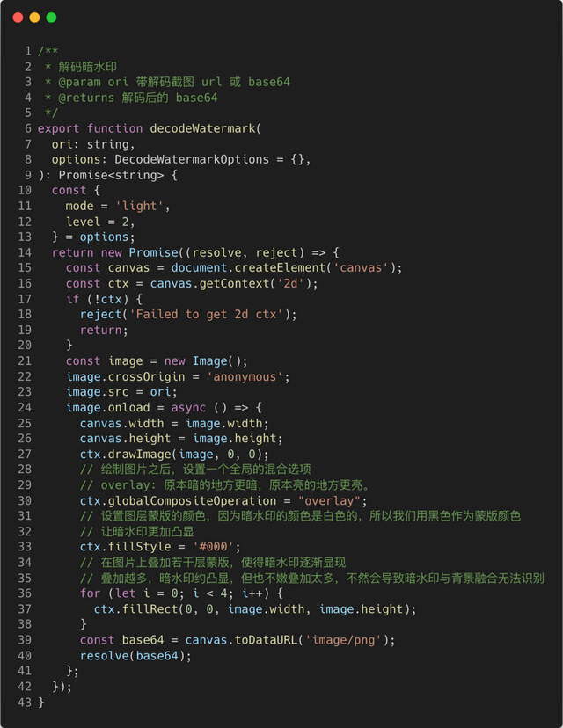Click line number 20 in the gutter
Screen dimensions: 563x728
click(25, 346)
